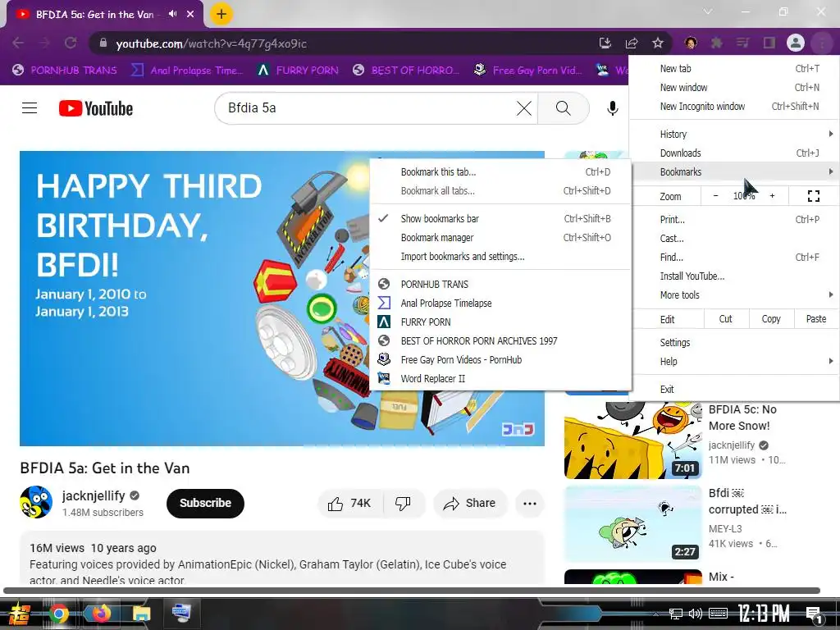Open the BFDIA 5c: No More Snow! thumbnail

pyautogui.click(x=632, y=440)
